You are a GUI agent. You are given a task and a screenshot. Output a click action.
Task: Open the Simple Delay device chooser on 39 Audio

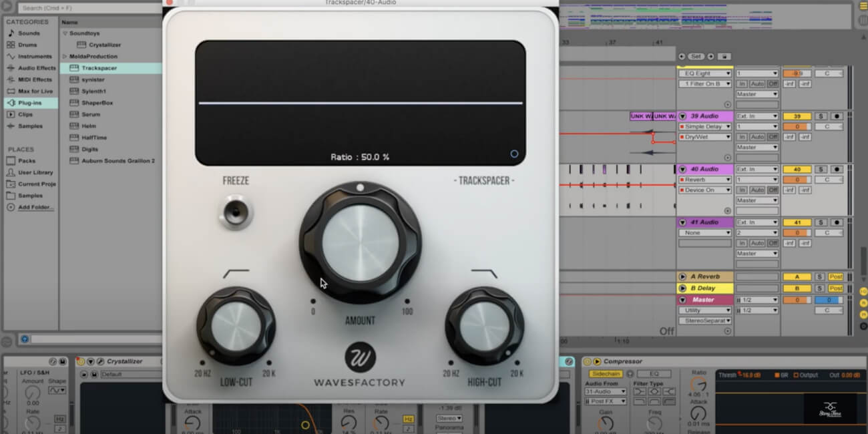pyautogui.click(x=705, y=126)
